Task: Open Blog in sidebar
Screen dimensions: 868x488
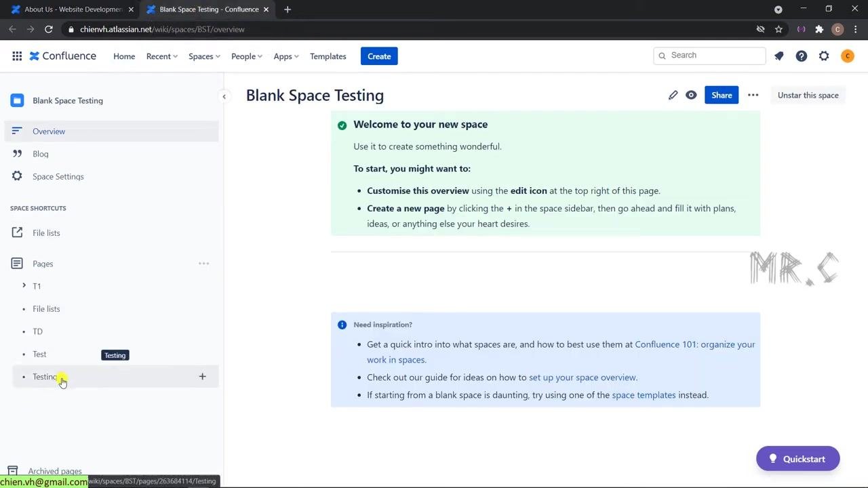Action: click(x=112, y=154)
